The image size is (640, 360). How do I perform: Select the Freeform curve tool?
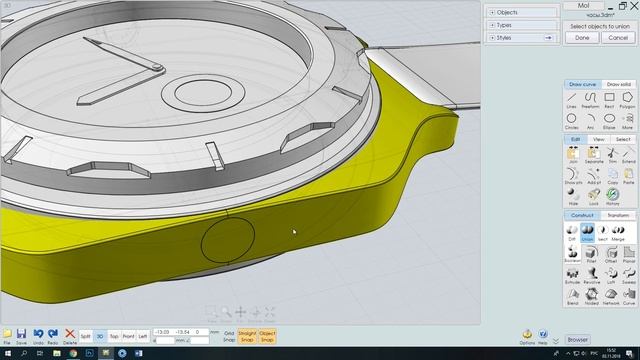[x=590, y=100]
